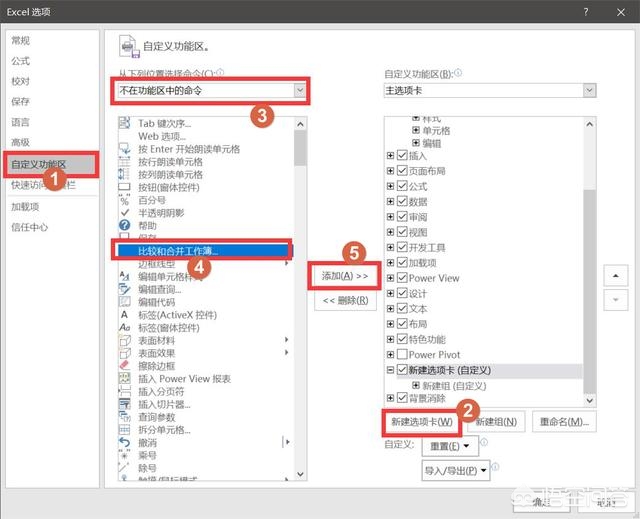Select the 标签(ActiveX 控件) icon
Image resolution: width=640 pixels, height=519 pixels.
click(124, 315)
